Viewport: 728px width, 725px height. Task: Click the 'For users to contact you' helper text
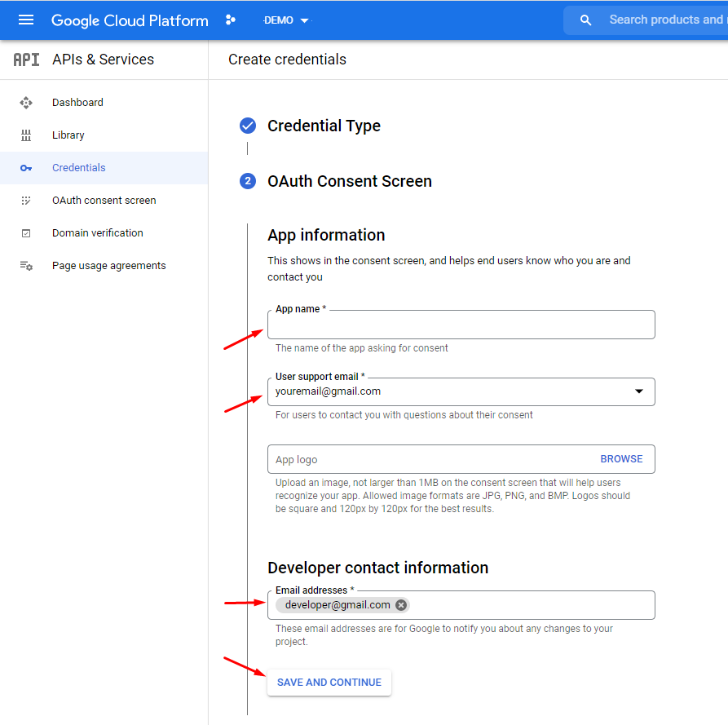404,415
